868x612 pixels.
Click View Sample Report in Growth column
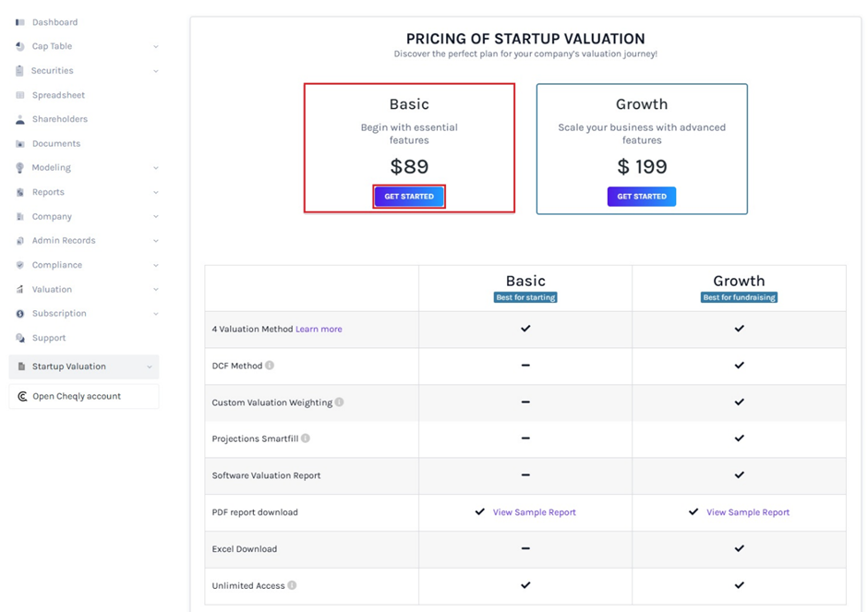point(748,511)
